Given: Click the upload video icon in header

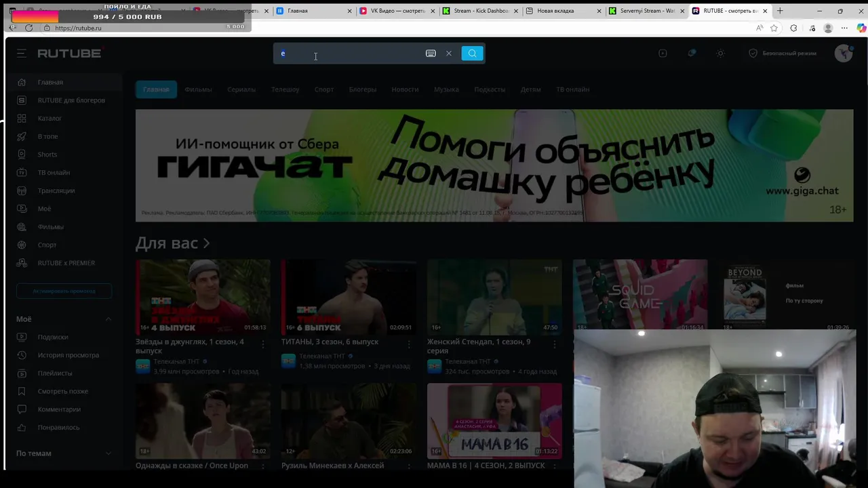Looking at the screenshot, I should (663, 54).
